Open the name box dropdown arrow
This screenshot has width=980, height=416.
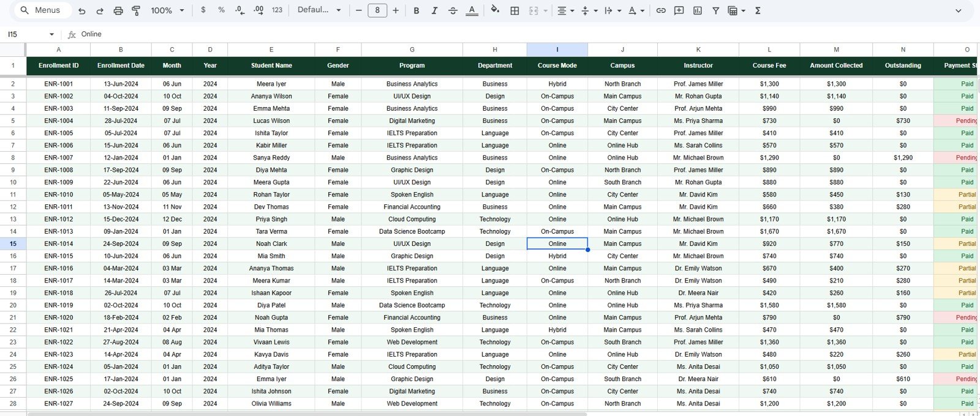click(51, 34)
